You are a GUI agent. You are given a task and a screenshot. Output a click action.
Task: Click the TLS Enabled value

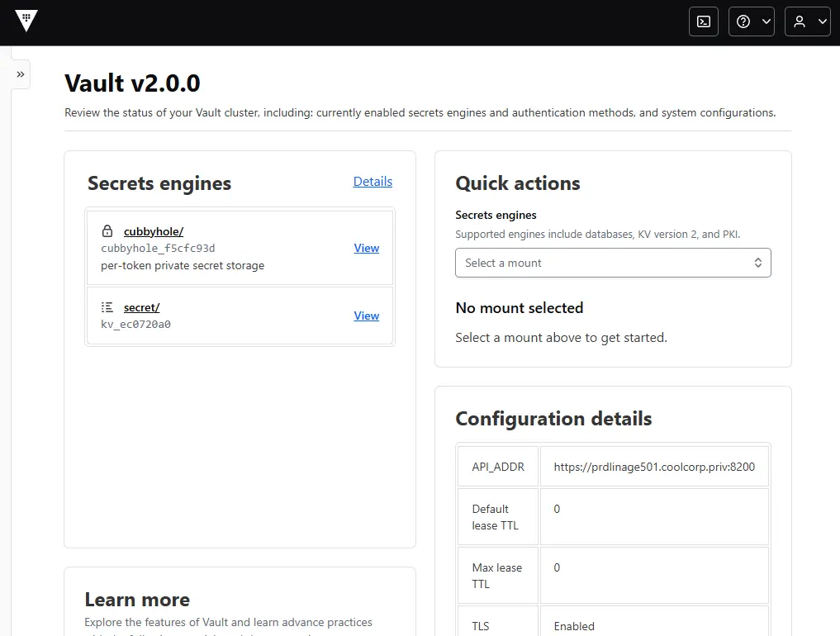coord(574,626)
